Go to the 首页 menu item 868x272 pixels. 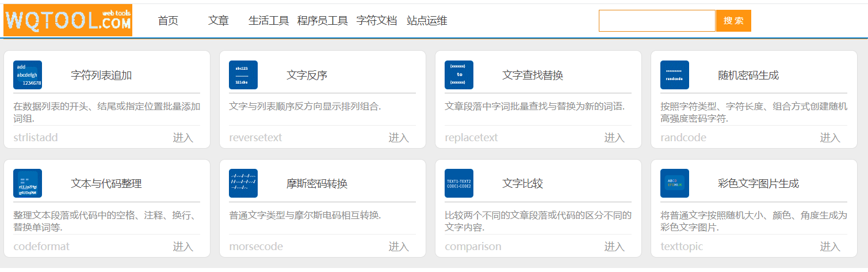click(168, 21)
